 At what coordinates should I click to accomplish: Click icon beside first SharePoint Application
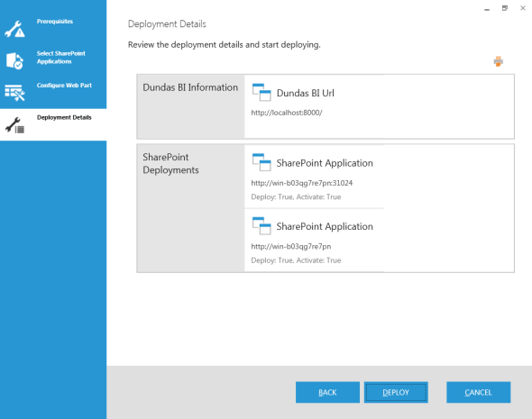261,162
